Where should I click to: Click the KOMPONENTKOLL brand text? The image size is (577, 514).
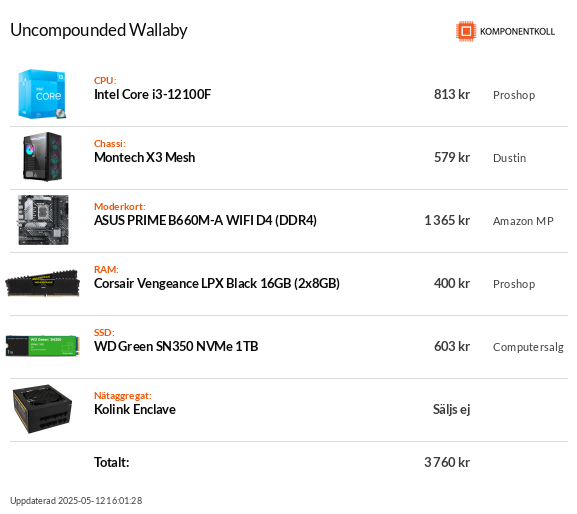(x=517, y=32)
